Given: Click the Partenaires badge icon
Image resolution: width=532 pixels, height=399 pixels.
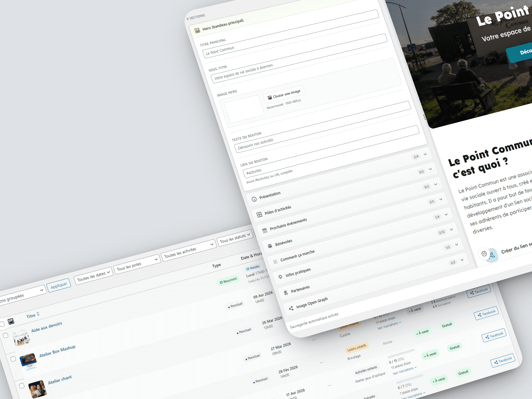Looking at the screenshot, I should coord(286,293).
